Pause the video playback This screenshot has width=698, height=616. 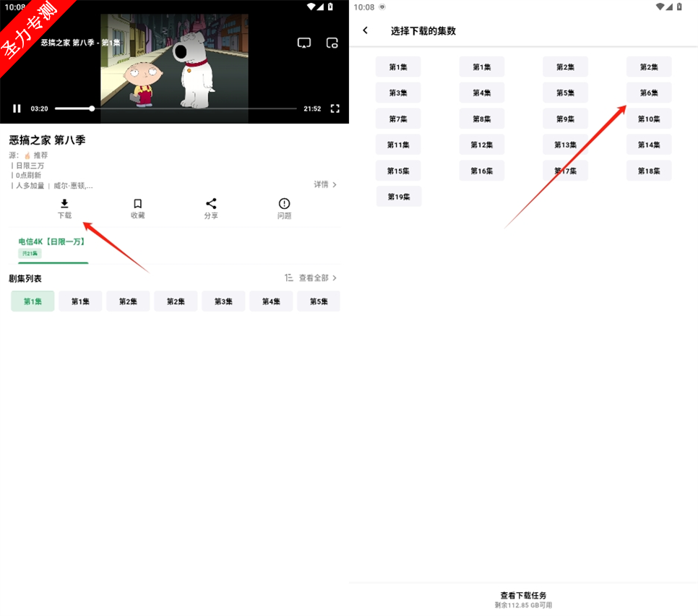tap(17, 108)
